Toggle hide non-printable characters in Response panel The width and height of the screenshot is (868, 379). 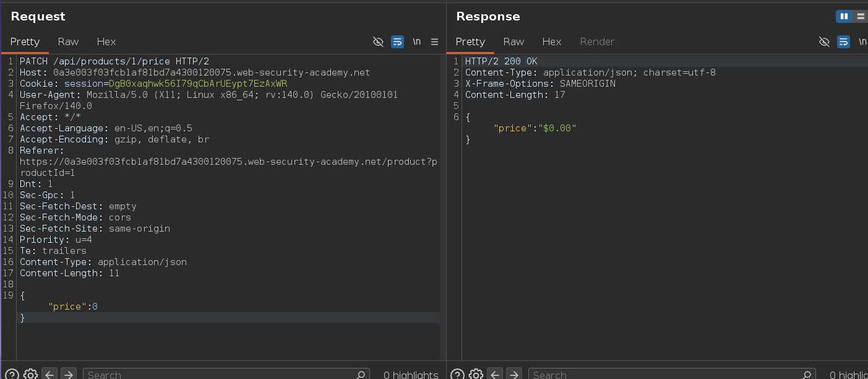(x=824, y=41)
